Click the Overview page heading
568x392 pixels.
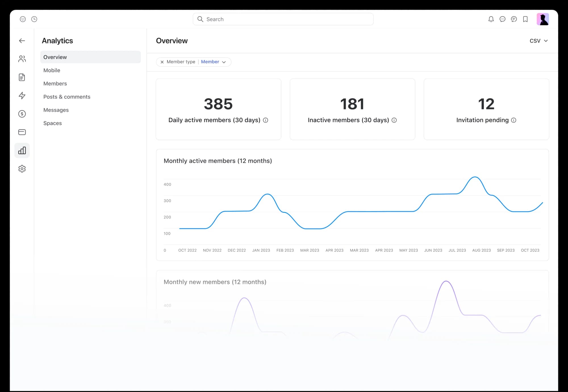pos(172,41)
